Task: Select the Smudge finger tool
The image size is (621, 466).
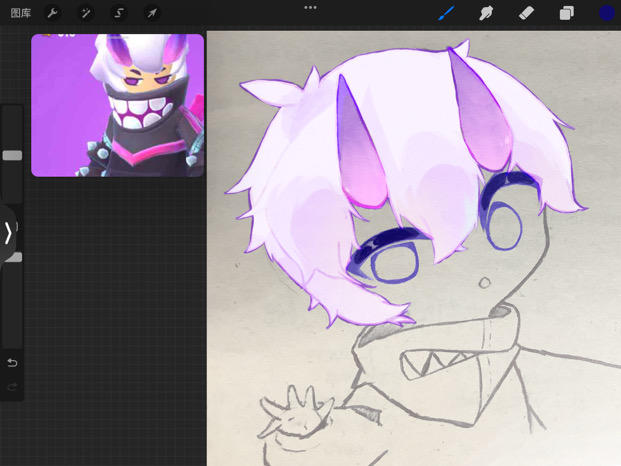Action: point(486,13)
